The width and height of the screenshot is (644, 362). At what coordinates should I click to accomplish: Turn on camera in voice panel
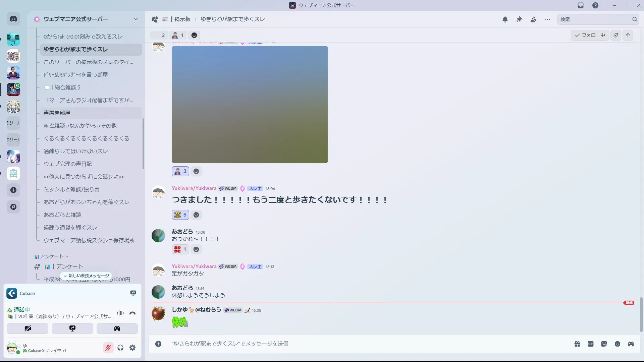[x=28, y=328]
